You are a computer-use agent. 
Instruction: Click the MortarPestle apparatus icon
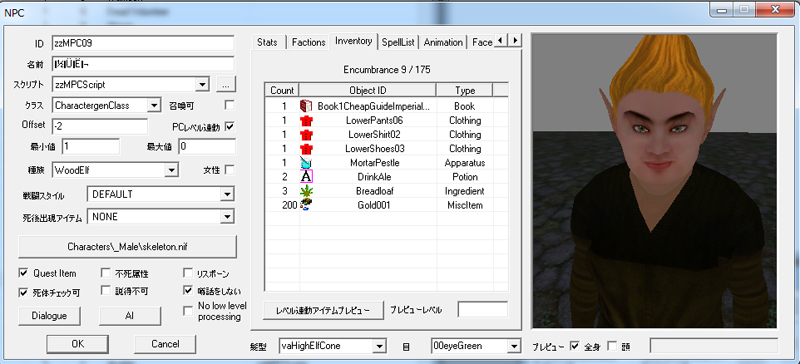[306, 163]
